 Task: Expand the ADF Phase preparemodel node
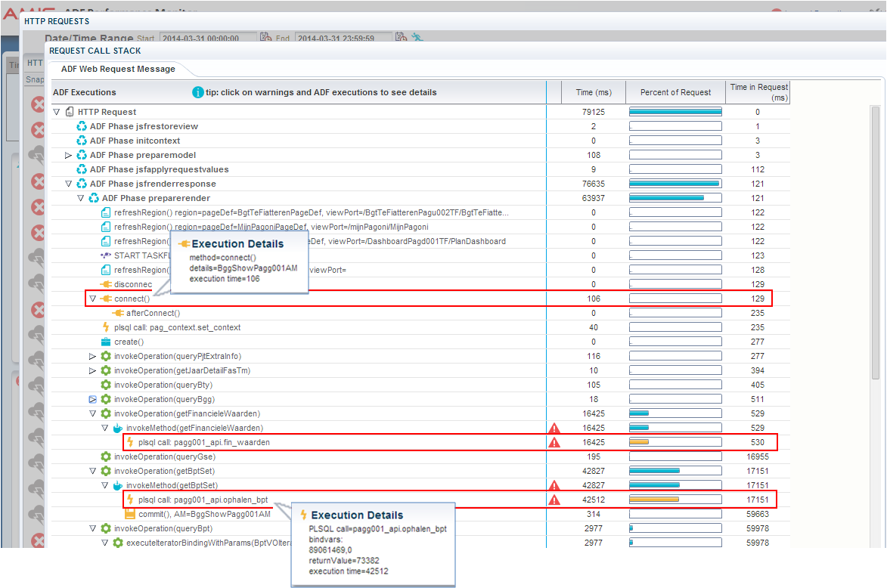(67, 154)
